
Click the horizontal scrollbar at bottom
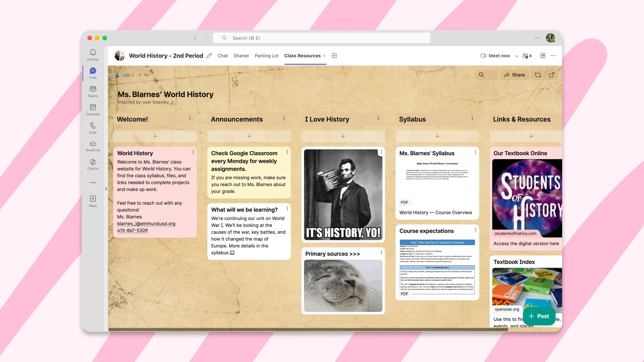point(308,329)
